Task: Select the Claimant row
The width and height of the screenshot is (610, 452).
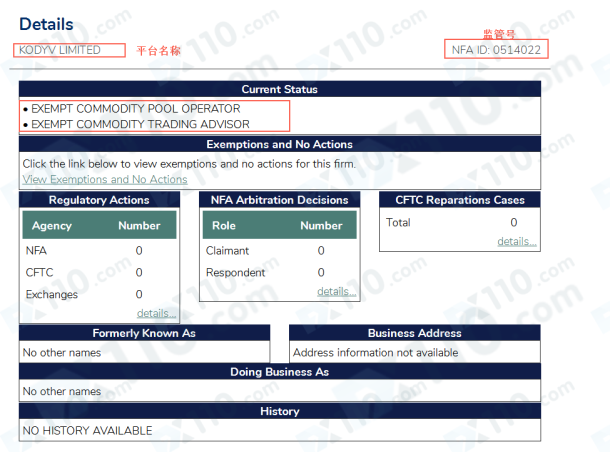Action: 280,251
